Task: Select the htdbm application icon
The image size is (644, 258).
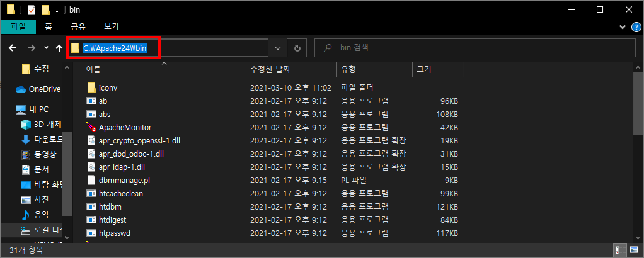Action: [91, 206]
